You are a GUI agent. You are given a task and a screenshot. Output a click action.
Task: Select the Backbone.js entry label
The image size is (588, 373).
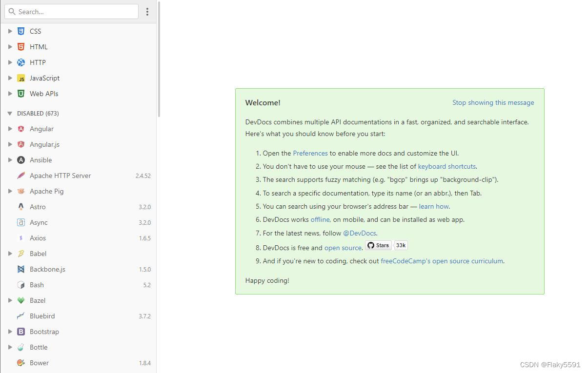47,269
